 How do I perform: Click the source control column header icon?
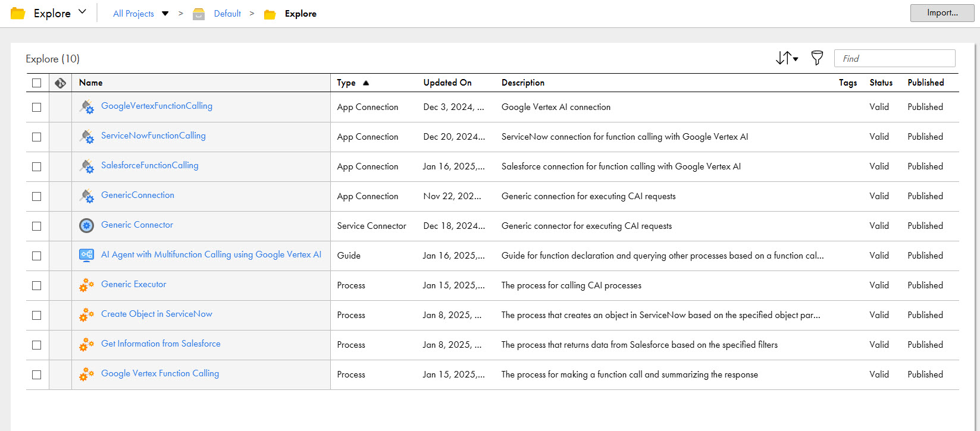tap(60, 83)
